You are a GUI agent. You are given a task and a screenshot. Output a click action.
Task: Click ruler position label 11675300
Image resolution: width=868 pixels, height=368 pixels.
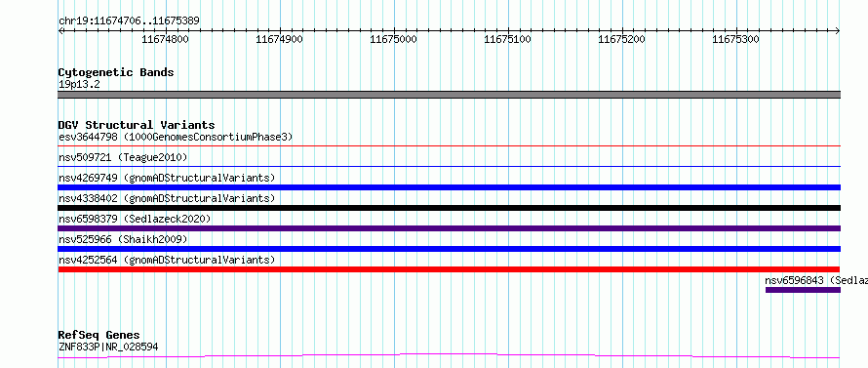(x=735, y=39)
